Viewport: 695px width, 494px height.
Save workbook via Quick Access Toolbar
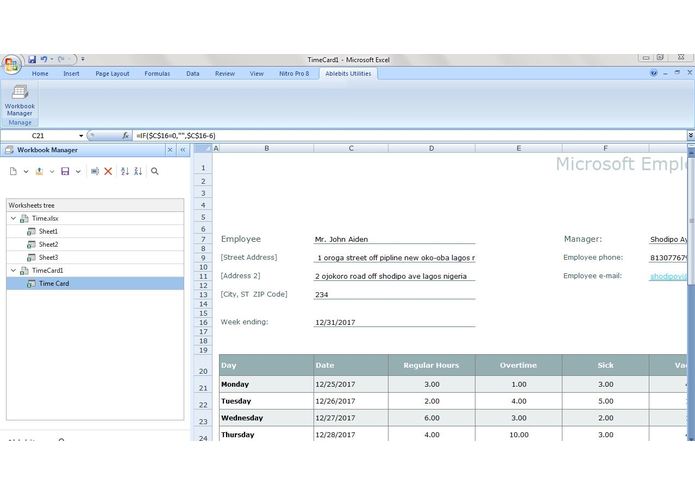(32, 59)
